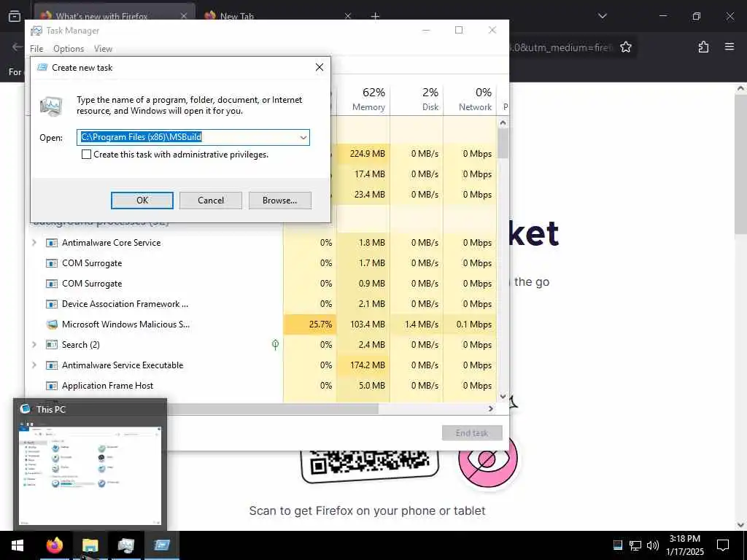The width and height of the screenshot is (747, 560).
Task: Open the Firefox Extensions puzzle icon
Action: [x=703, y=47]
